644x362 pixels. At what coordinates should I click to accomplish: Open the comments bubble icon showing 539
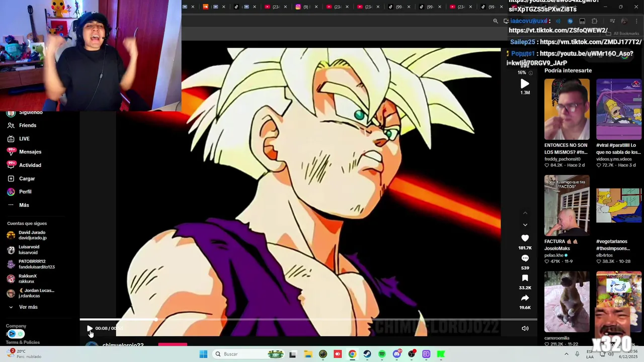525,258
